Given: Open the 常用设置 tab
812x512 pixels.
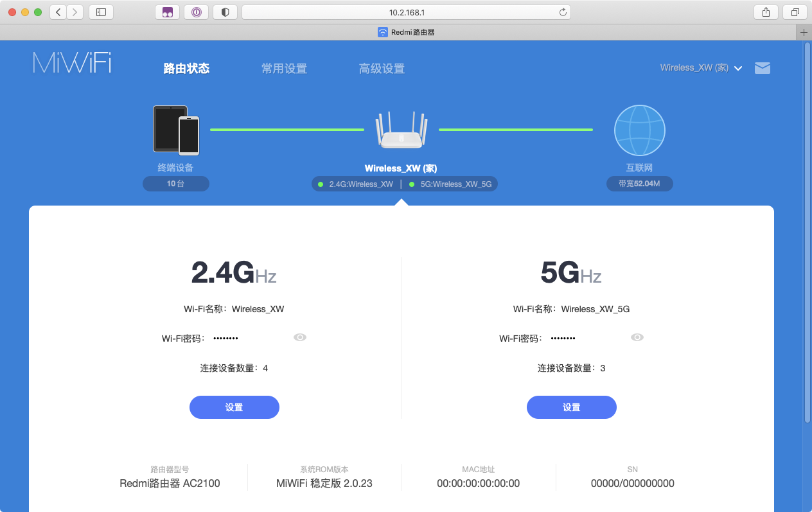Looking at the screenshot, I should click(x=284, y=69).
